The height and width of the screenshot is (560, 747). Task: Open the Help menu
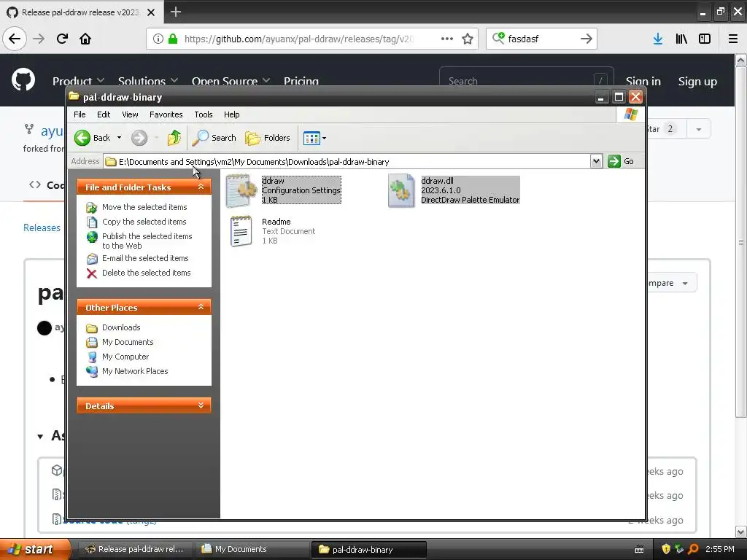[x=231, y=114]
